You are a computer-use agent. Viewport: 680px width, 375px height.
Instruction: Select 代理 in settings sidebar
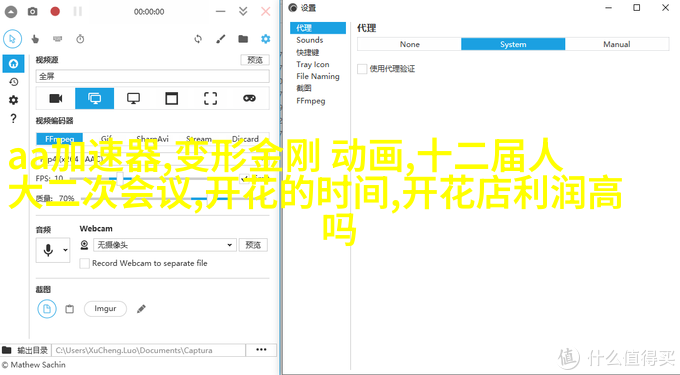pyautogui.click(x=318, y=28)
